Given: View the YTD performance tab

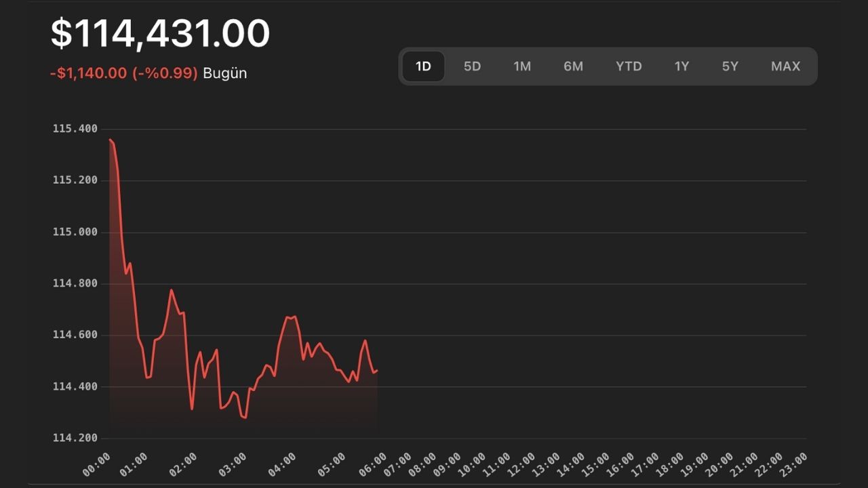Looking at the screenshot, I should pos(629,66).
